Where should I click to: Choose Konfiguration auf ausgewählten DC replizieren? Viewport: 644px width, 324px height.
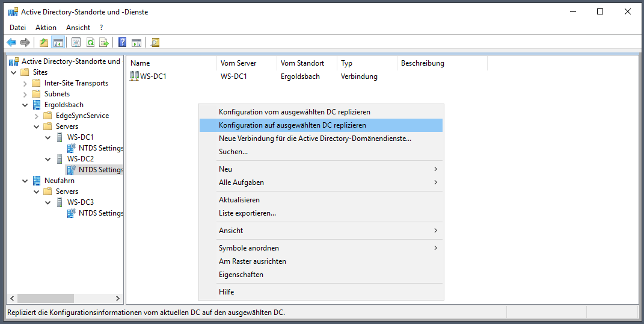pos(320,125)
